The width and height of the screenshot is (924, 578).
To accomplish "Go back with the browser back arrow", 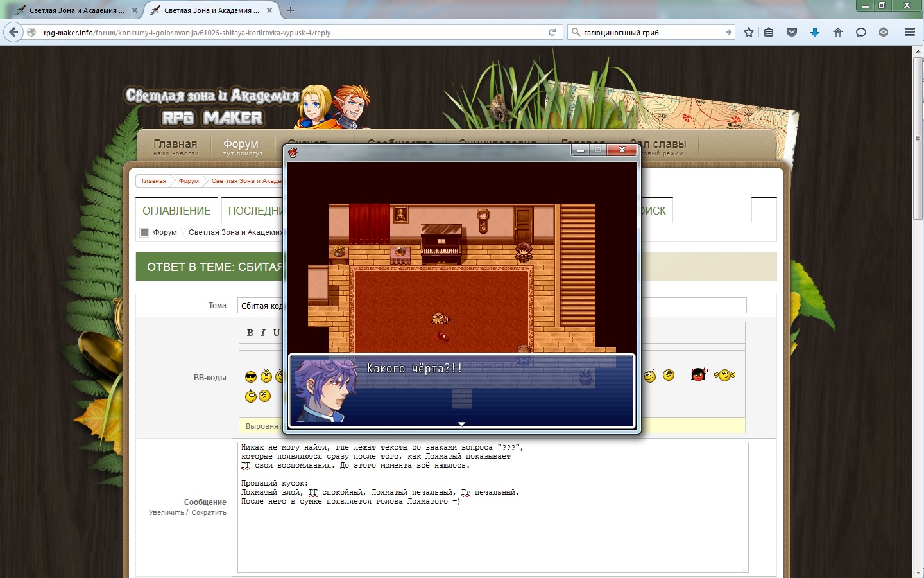I will point(14,32).
